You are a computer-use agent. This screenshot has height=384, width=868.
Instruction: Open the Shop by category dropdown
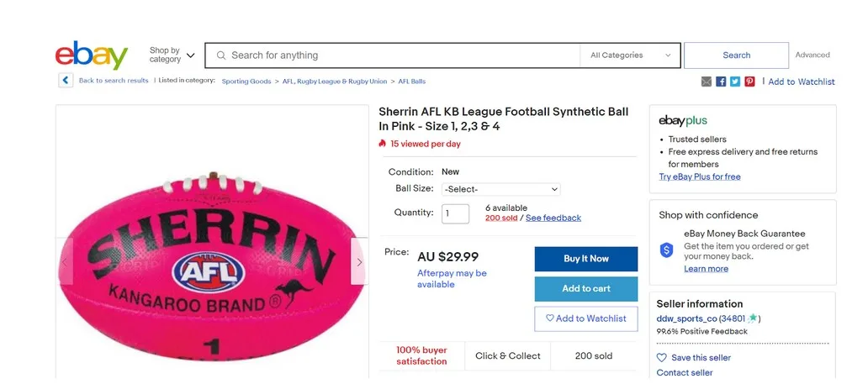172,55
